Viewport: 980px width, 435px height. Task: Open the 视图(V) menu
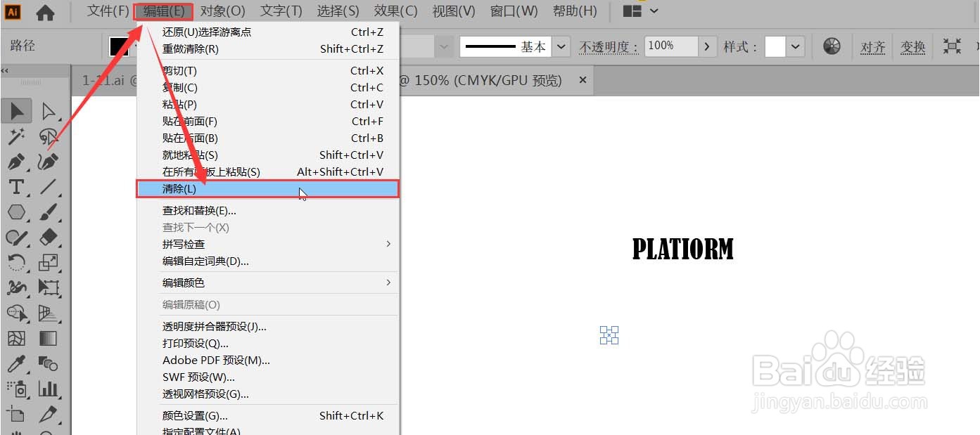[454, 11]
